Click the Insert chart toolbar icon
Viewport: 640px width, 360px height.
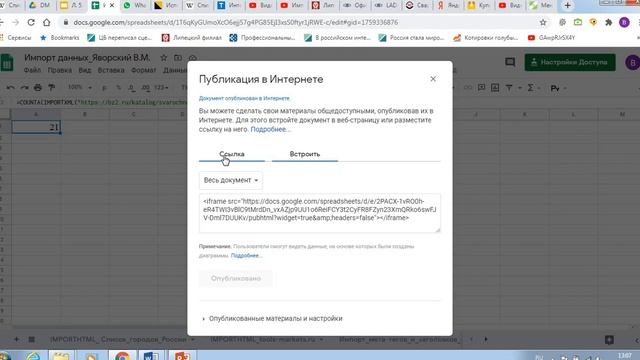point(495,87)
